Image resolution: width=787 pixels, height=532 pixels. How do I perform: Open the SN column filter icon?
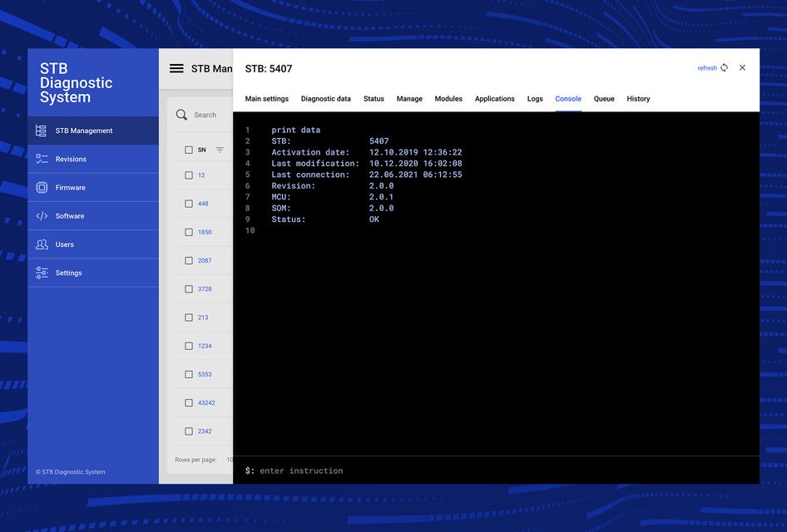coord(220,150)
